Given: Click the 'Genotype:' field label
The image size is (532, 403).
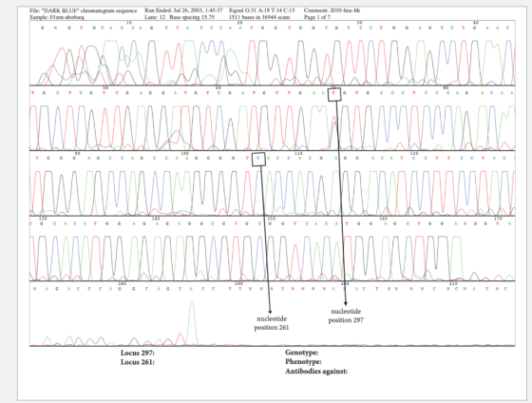Looking at the screenshot, I should pyautogui.click(x=302, y=353).
